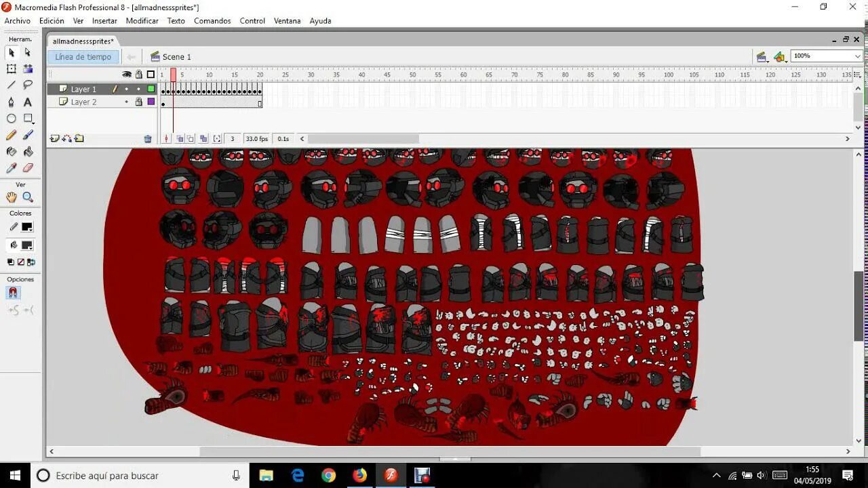Open the fill color swatch
This screenshot has width=868, height=488.
pos(26,245)
